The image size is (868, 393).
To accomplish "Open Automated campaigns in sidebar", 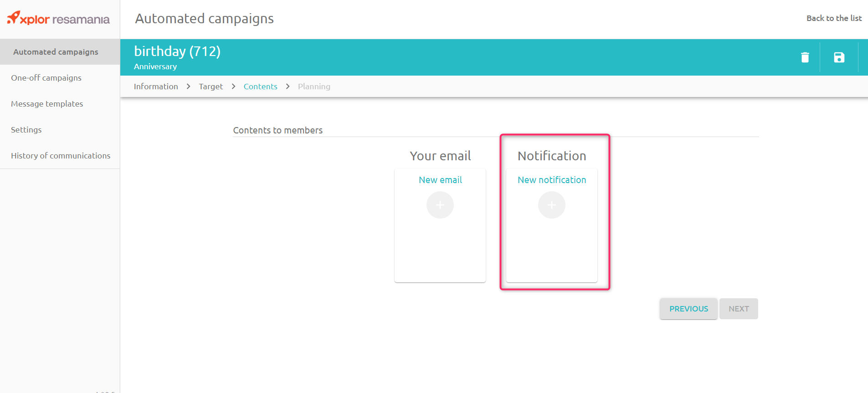I will click(56, 52).
